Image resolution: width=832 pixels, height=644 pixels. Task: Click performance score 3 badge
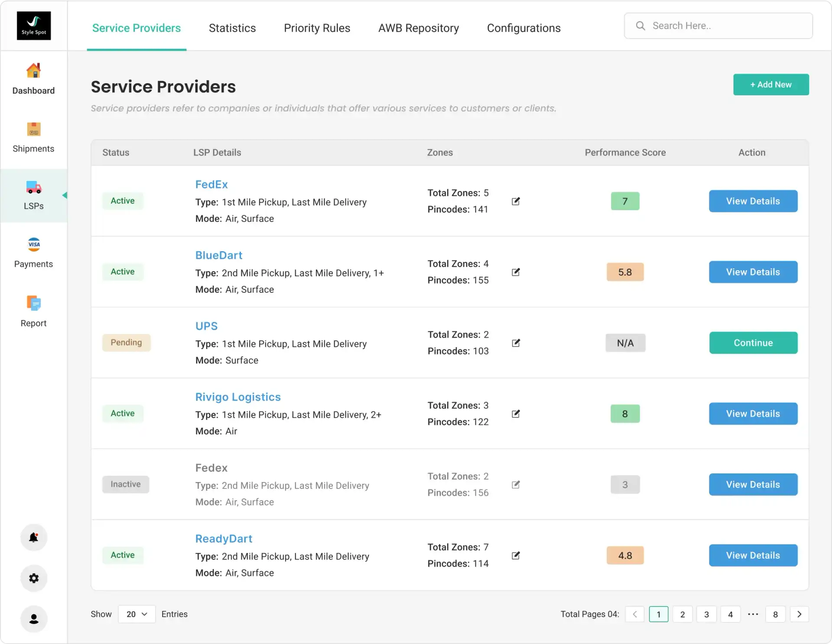coord(625,485)
